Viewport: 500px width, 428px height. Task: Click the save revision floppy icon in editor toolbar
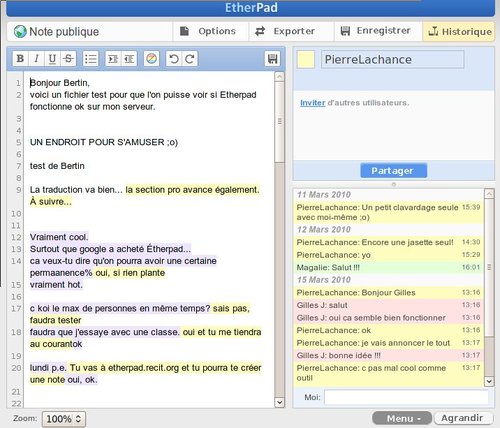[x=273, y=59]
